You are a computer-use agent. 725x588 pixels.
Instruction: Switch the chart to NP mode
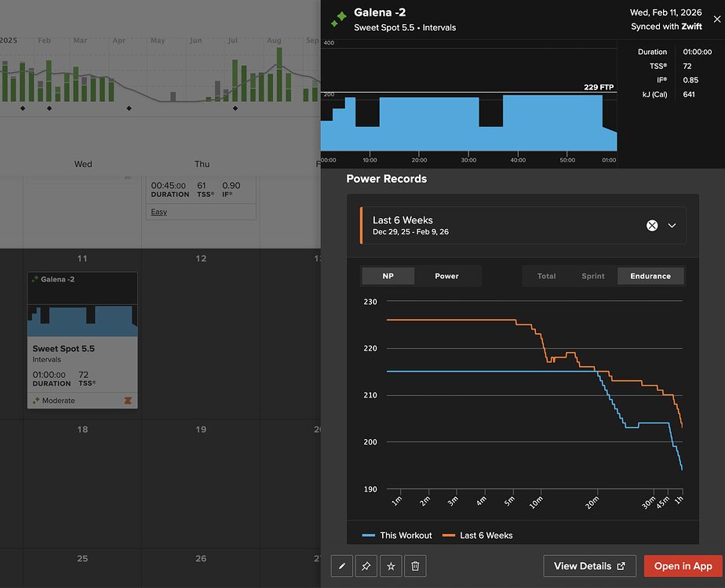(x=387, y=276)
